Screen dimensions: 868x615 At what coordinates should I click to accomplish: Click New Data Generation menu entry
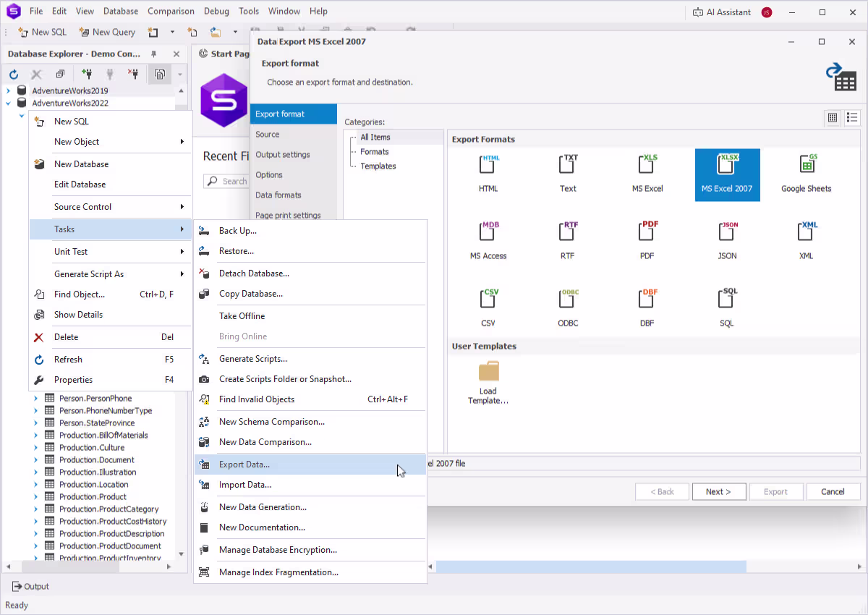(310, 507)
